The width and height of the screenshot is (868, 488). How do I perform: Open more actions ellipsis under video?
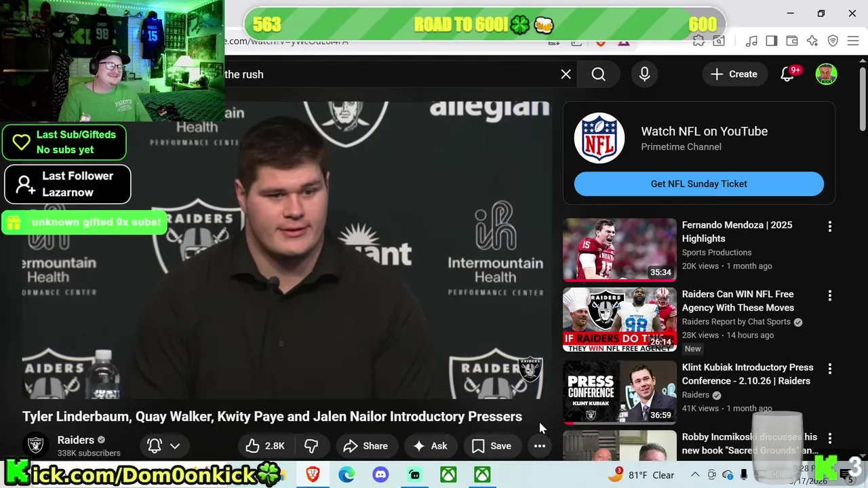[x=540, y=446]
